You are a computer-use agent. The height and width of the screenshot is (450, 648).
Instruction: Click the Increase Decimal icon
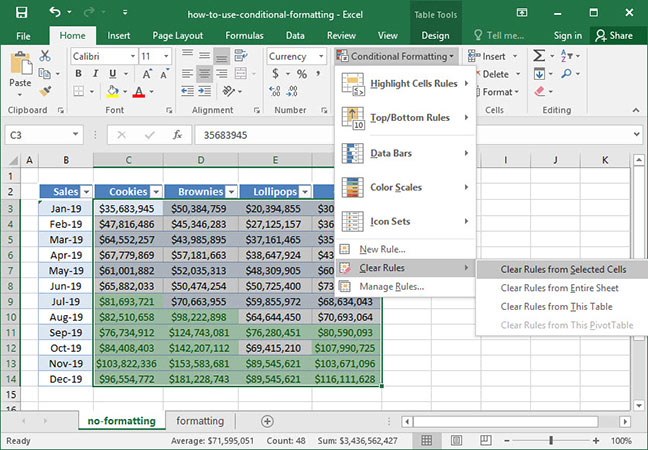click(x=274, y=91)
